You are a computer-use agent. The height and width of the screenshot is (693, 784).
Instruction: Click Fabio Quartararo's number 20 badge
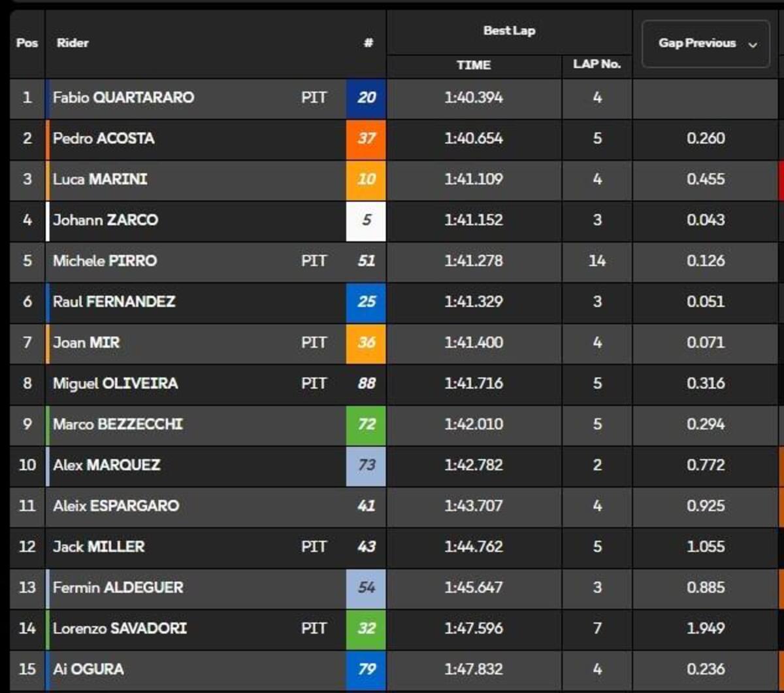pos(366,98)
